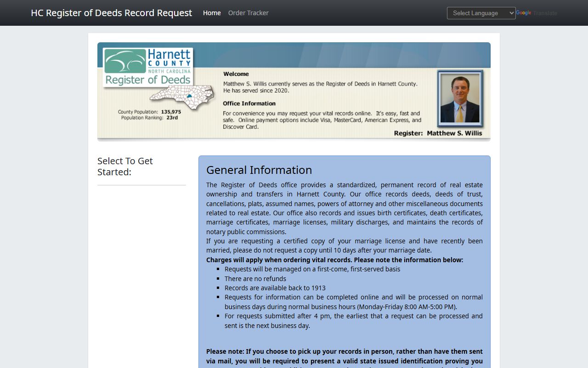588x368 pixels.
Task: Open the Home navigation link
Action: click(212, 13)
